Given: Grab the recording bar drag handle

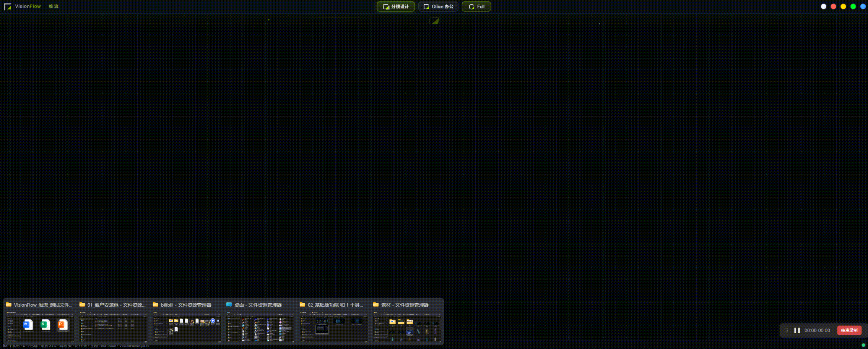Looking at the screenshot, I should (x=787, y=330).
